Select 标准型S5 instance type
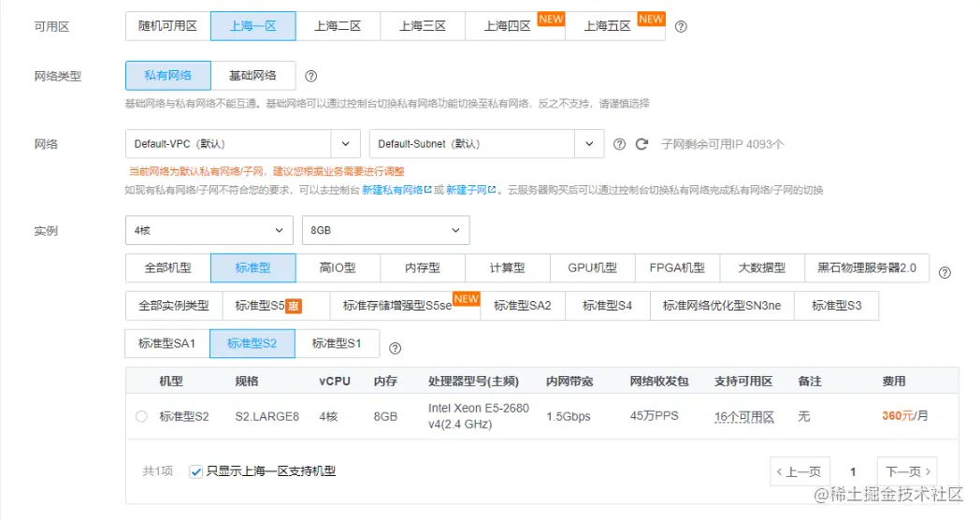Viewport: 980px width, 520px height. (276, 306)
